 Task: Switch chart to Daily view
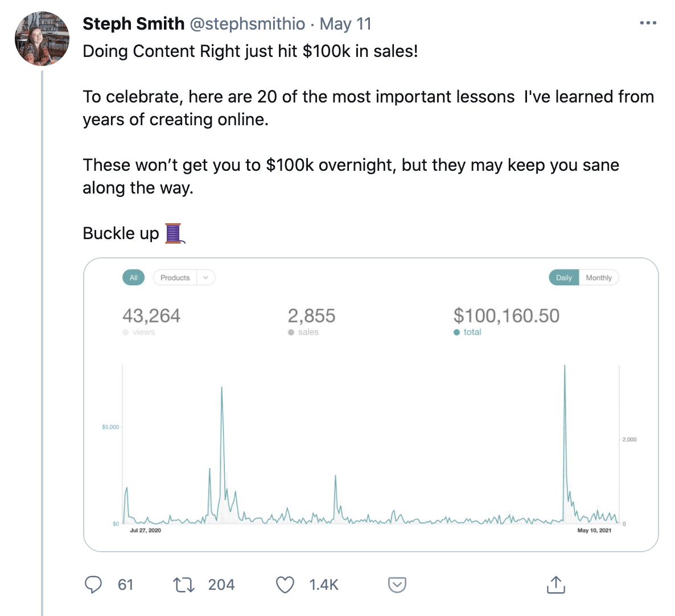(563, 278)
